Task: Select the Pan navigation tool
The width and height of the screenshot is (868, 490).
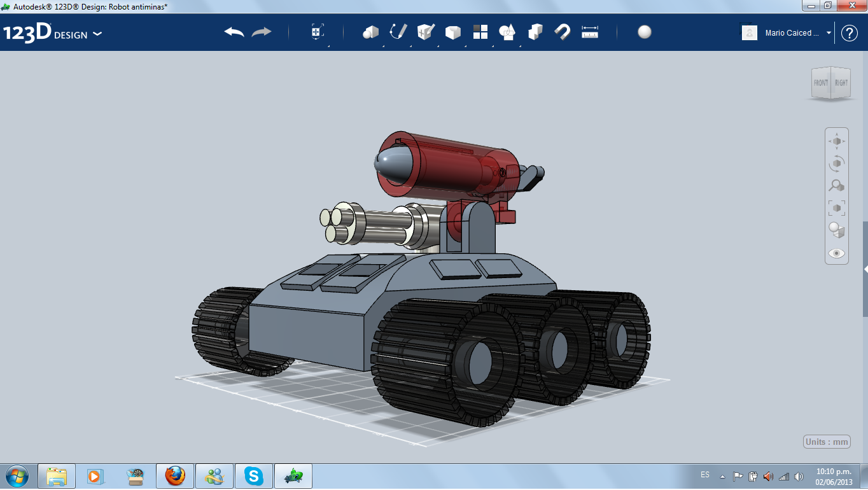Action: click(837, 141)
